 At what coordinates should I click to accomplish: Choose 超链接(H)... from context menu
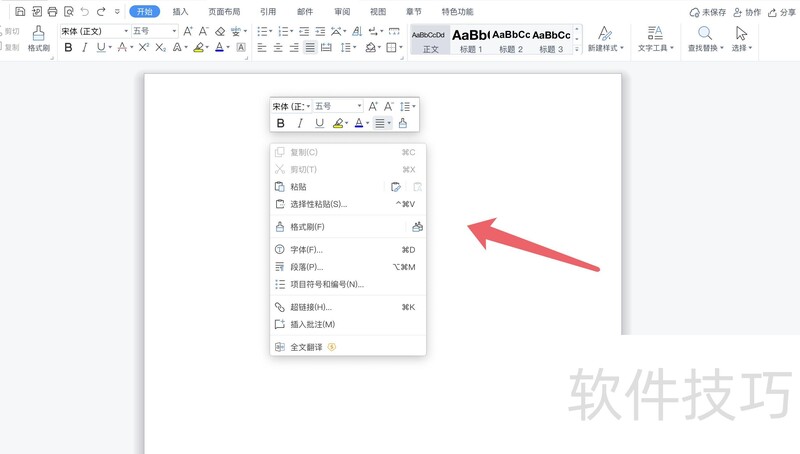pyautogui.click(x=348, y=307)
